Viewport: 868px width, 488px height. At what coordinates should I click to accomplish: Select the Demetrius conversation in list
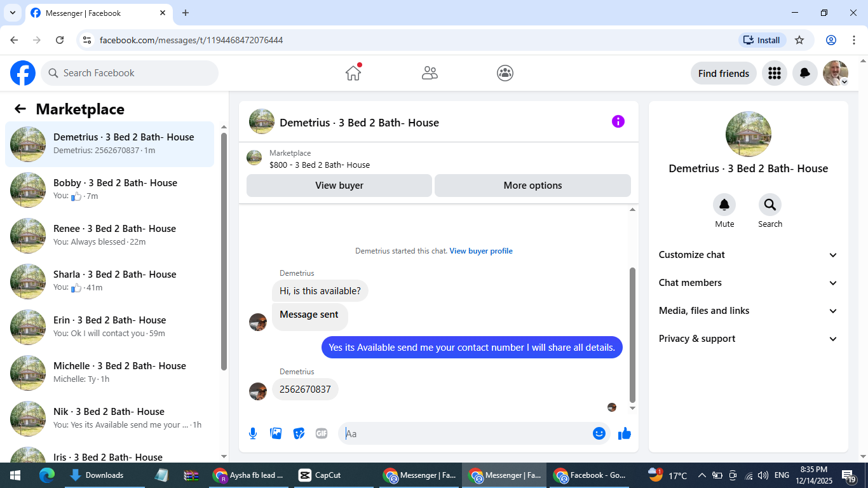[x=109, y=144]
